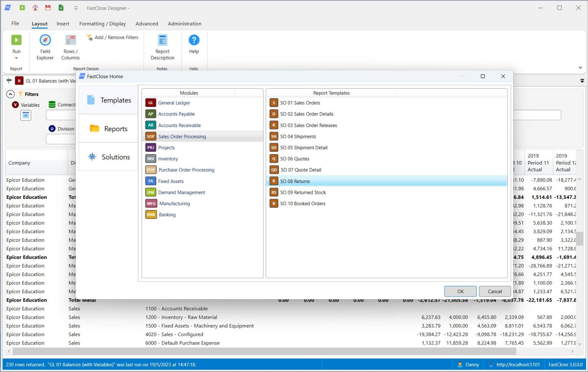Screen dimensions: 588x372
Task: Select the General Ledger module icon
Action: coord(151,103)
